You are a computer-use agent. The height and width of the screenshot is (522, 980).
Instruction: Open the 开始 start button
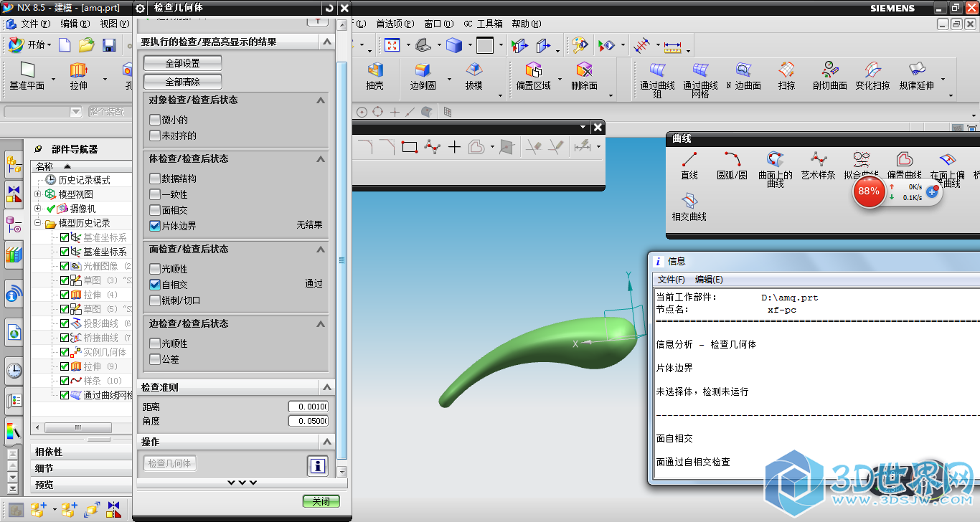click(x=29, y=45)
